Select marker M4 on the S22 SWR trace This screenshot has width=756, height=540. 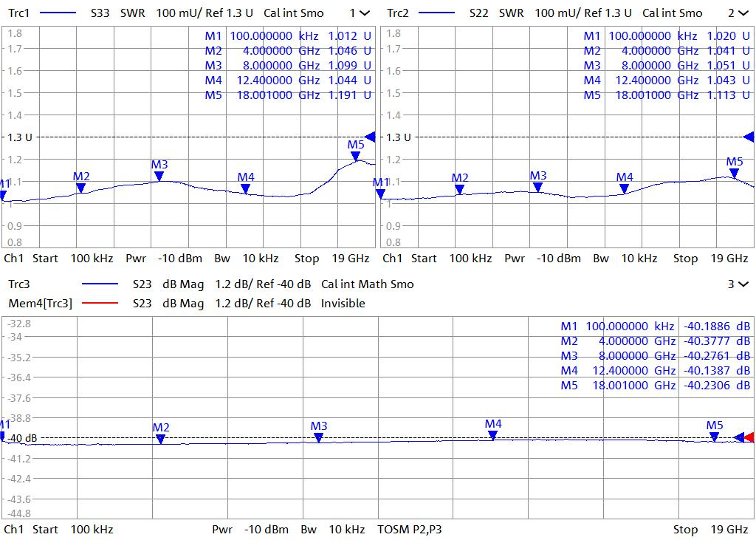(x=625, y=188)
